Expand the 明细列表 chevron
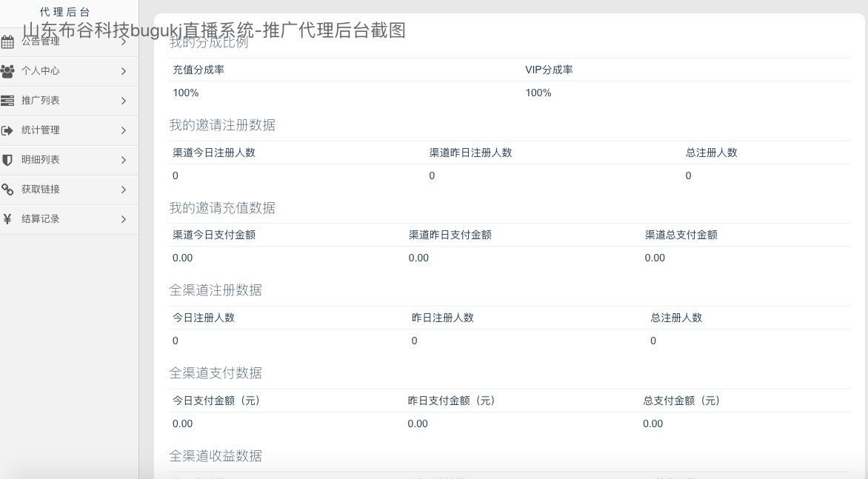The height and width of the screenshot is (479, 868). point(124,160)
